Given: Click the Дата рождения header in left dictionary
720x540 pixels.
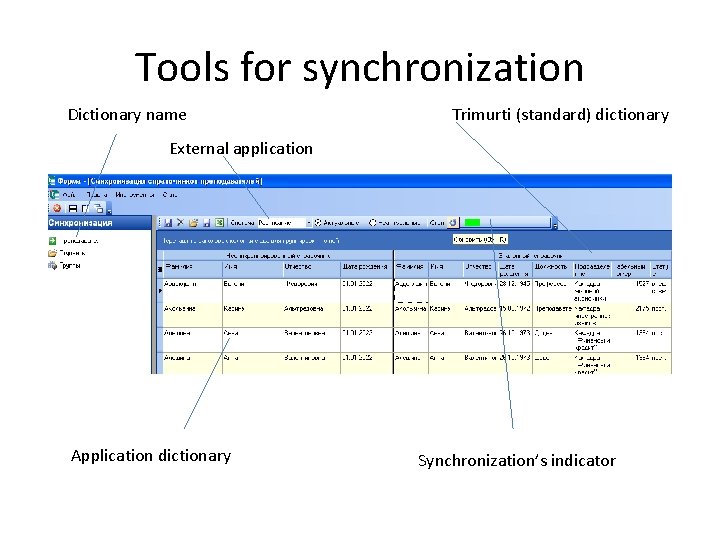Looking at the screenshot, I should pos(366,269).
